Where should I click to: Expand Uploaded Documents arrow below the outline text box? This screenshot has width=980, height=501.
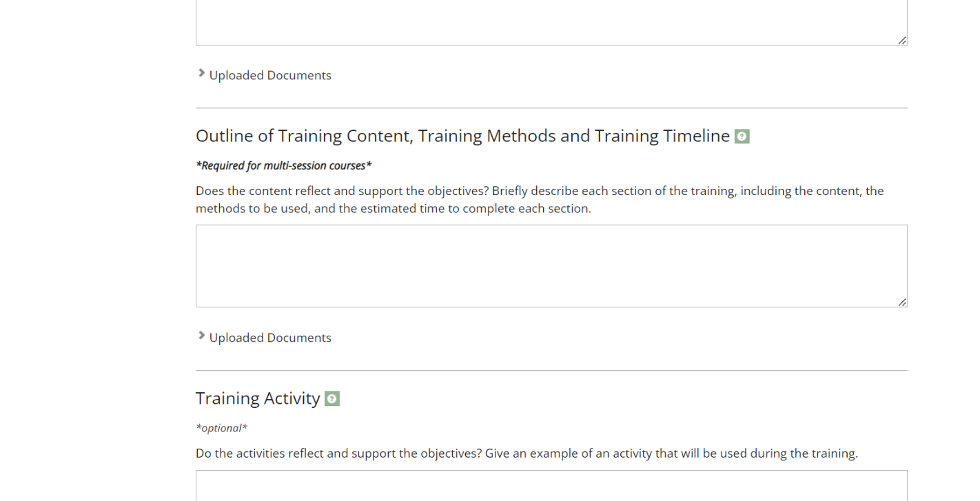pos(201,336)
